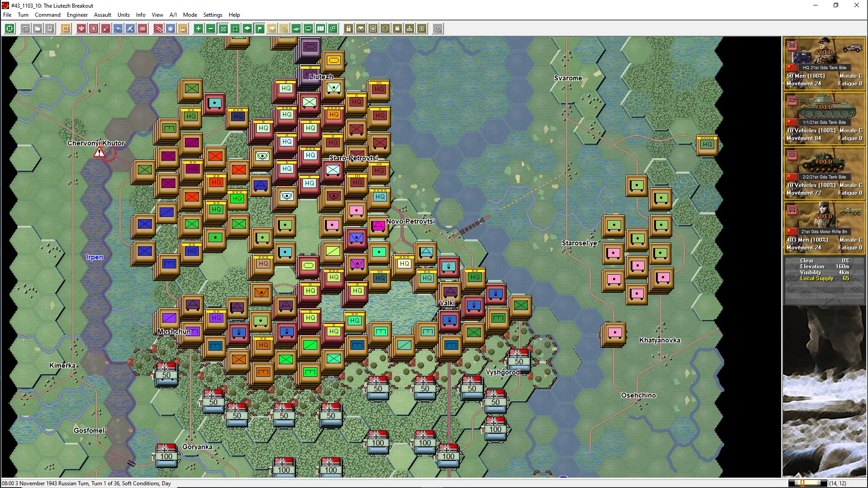
Task: Click the status bar gauge beside the coordinates
Action: tap(807, 483)
